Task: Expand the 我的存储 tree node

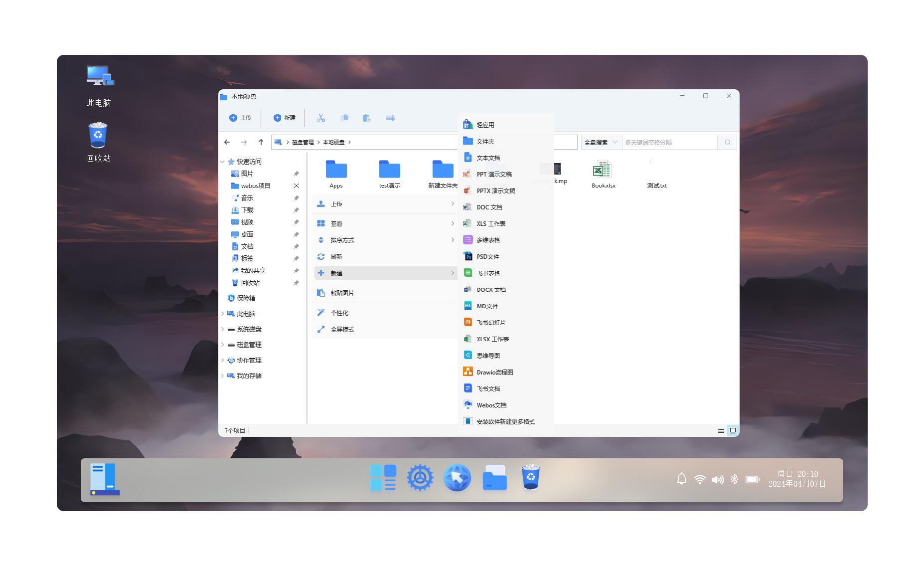Action: 222,376
